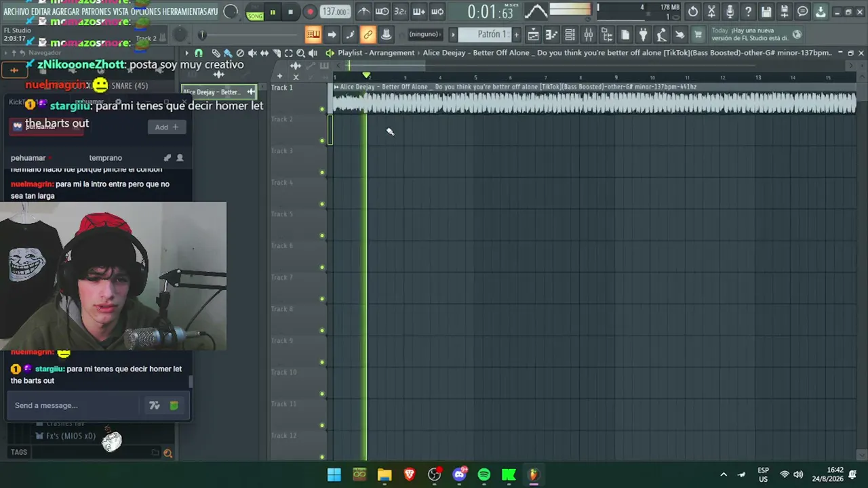Image resolution: width=868 pixels, height=488 pixels.
Task: Mute Track 10 using its green LED
Action: 322,394
